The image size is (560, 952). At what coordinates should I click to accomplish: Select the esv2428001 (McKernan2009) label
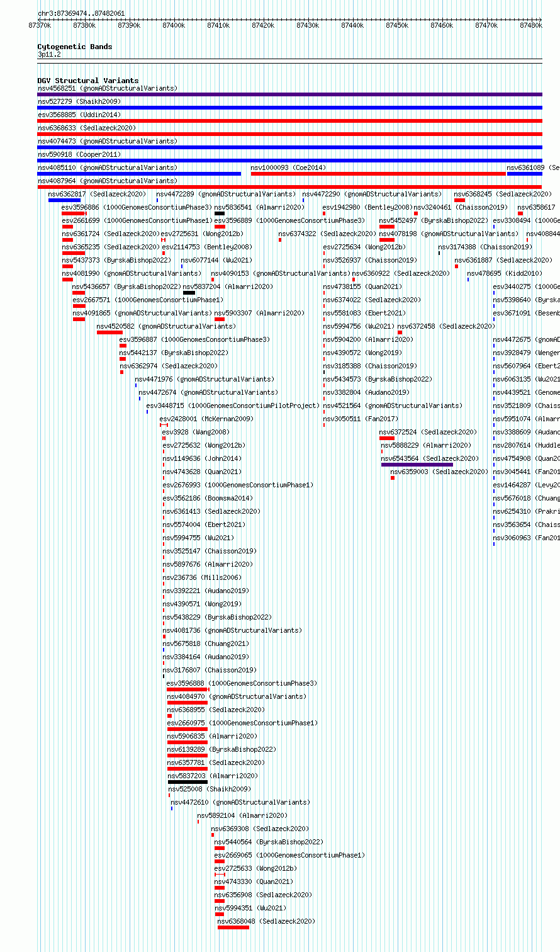coord(206,419)
